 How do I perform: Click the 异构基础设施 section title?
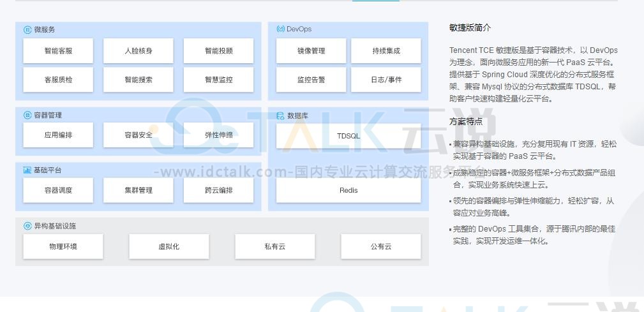coord(55,226)
